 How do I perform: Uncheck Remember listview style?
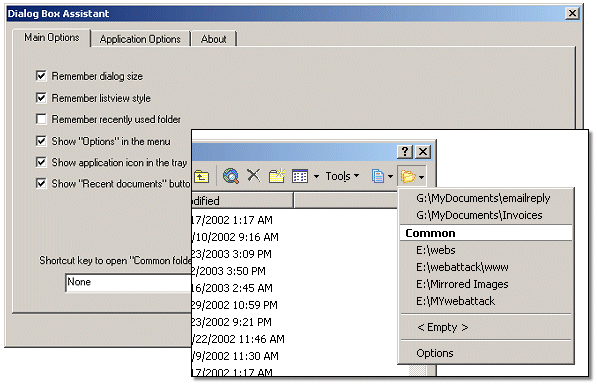(x=41, y=98)
